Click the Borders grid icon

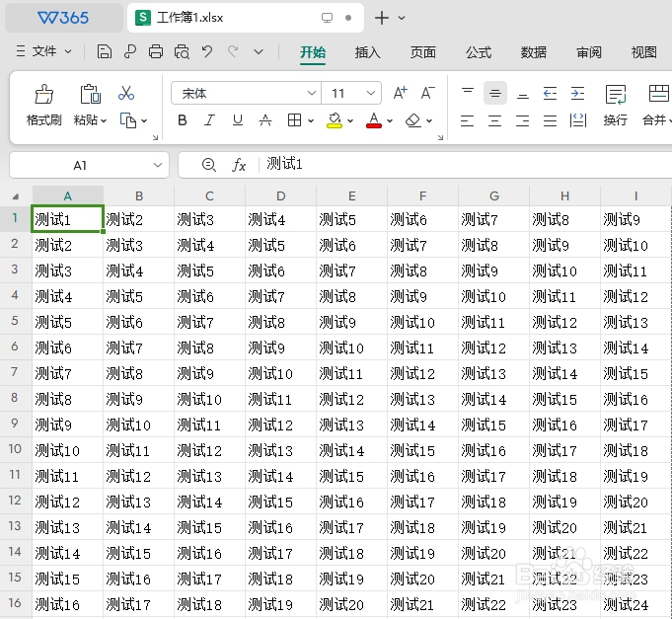(x=294, y=120)
